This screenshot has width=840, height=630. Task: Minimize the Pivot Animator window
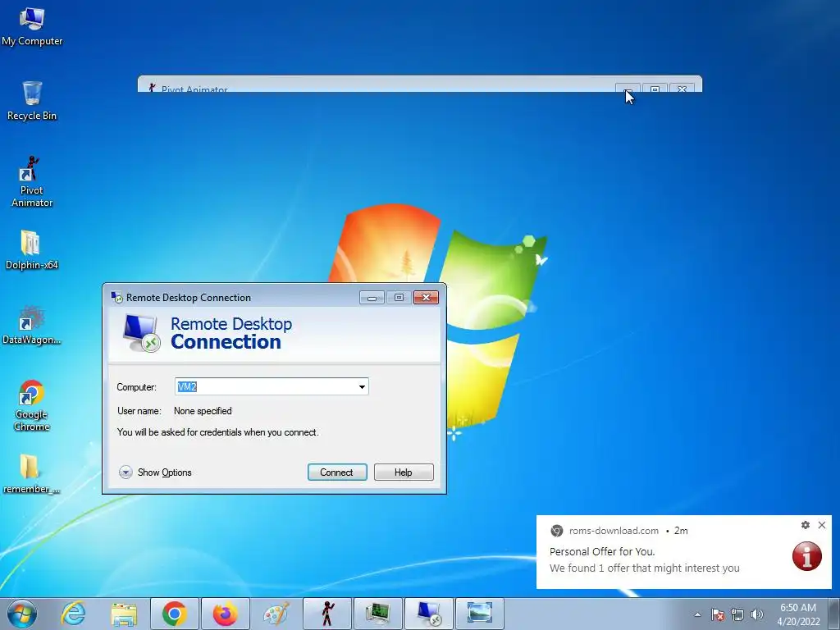pyautogui.click(x=628, y=89)
